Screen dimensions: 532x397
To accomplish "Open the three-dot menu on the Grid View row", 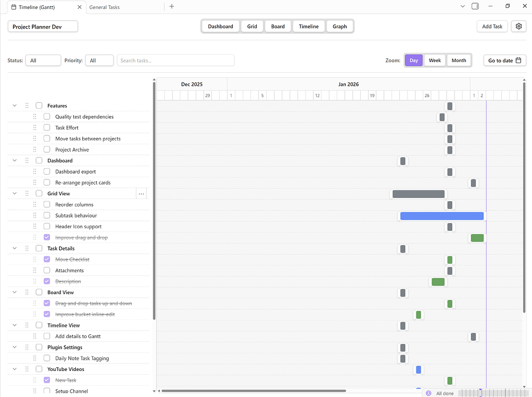I will click(141, 194).
